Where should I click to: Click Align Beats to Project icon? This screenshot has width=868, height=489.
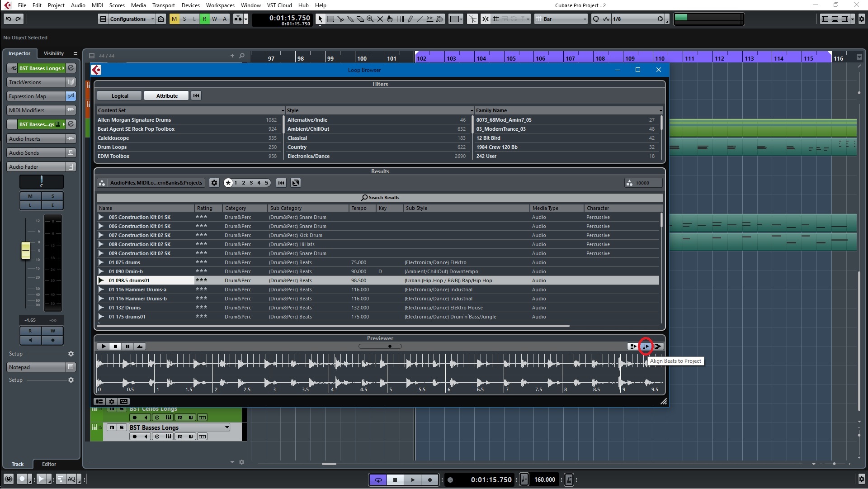tap(646, 347)
